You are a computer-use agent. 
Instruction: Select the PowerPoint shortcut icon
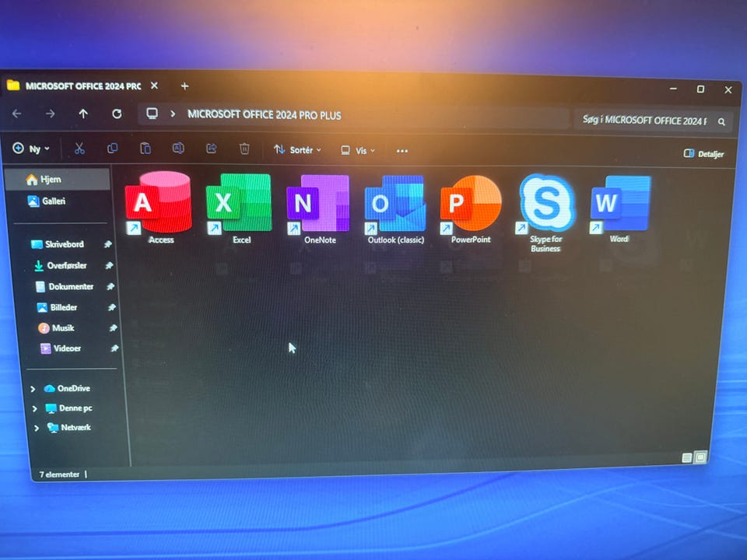[x=471, y=204]
